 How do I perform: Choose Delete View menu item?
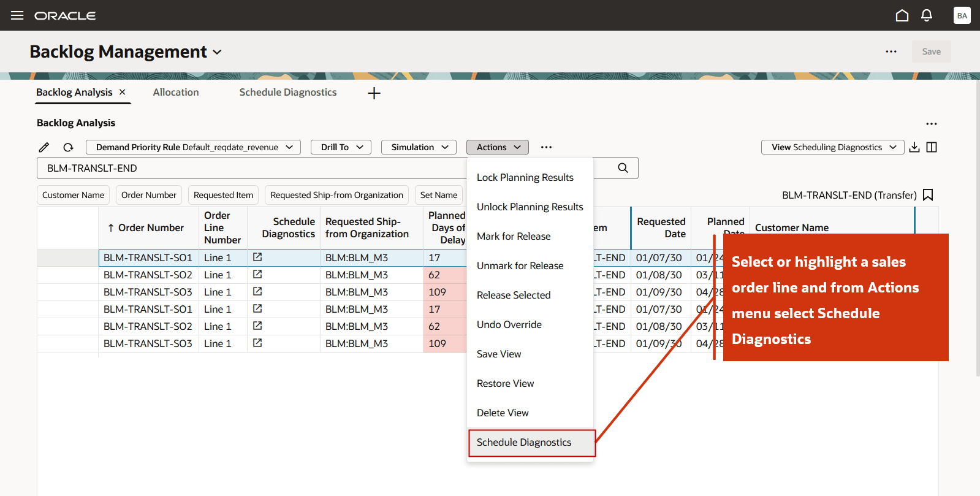pos(530,413)
